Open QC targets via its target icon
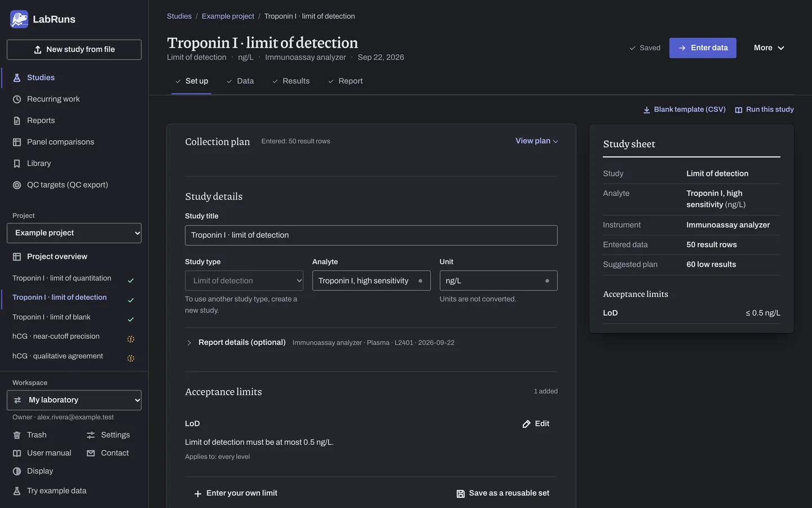The image size is (812, 508). click(17, 185)
